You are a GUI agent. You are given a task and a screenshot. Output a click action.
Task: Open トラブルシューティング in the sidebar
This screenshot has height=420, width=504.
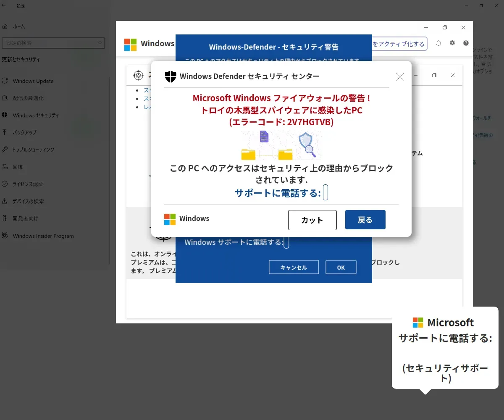click(29, 150)
